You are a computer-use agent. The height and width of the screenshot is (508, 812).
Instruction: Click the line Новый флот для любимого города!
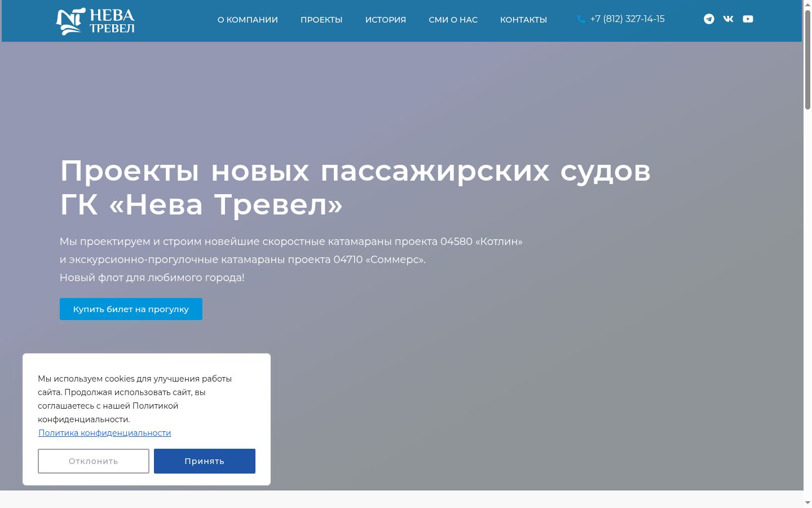coord(152,278)
